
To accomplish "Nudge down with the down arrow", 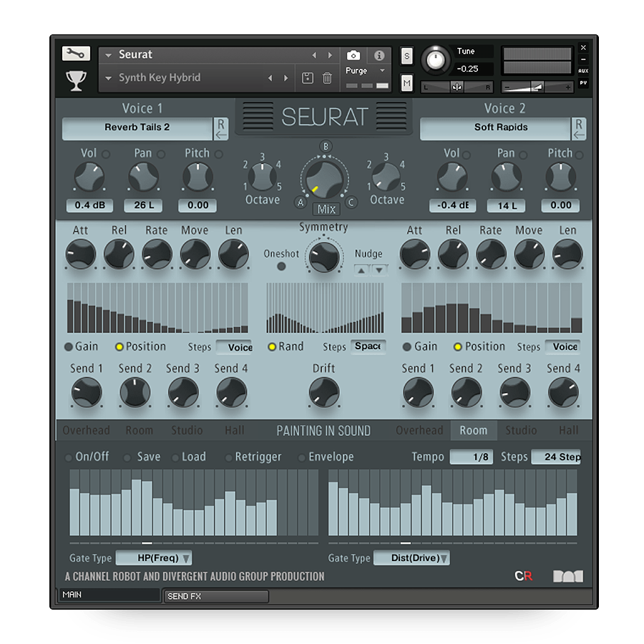I will [x=379, y=270].
